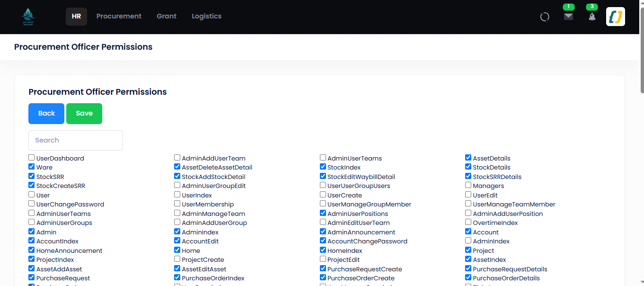
Task: Open the Procurement menu
Action: 119,16
